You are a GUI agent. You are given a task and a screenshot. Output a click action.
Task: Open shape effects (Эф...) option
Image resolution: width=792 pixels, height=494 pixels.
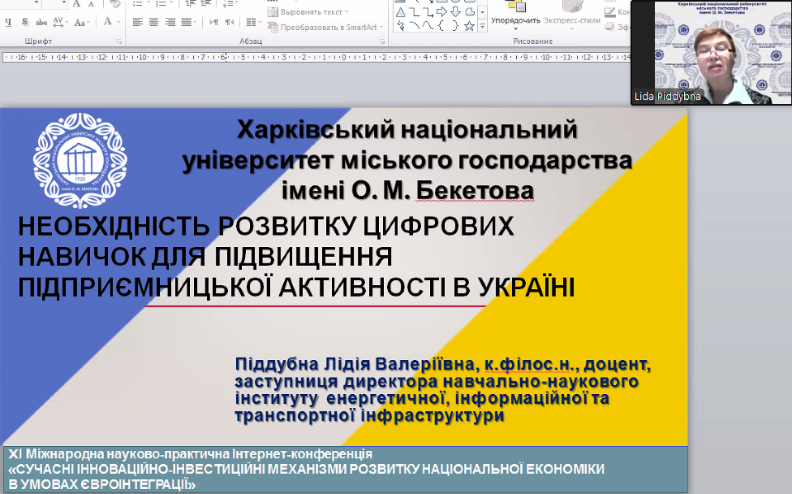click(617, 27)
